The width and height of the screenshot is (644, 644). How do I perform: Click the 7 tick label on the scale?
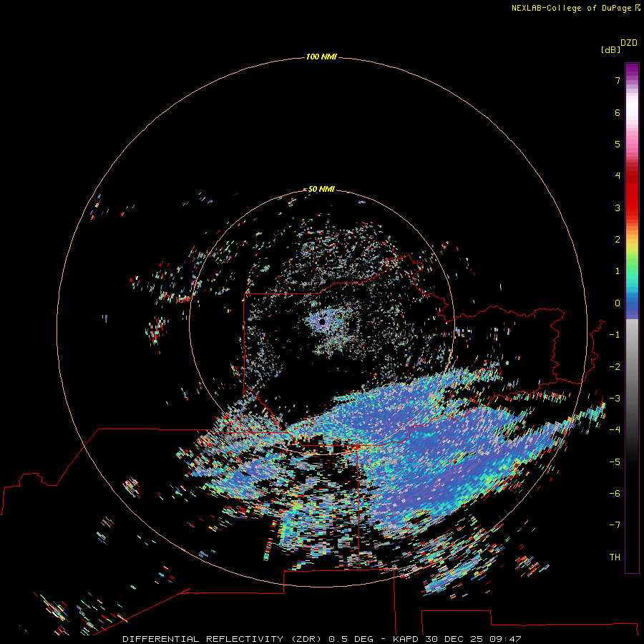[618, 80]
